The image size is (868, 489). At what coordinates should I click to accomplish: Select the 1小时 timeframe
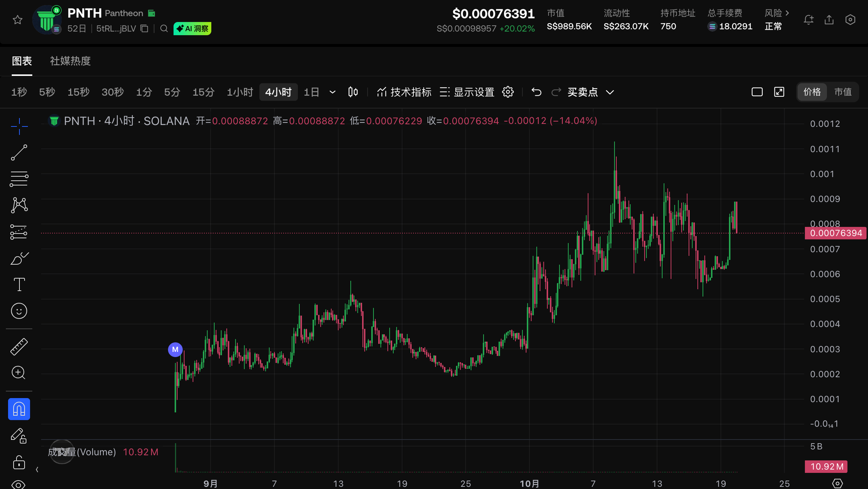(x=240, y=92)
